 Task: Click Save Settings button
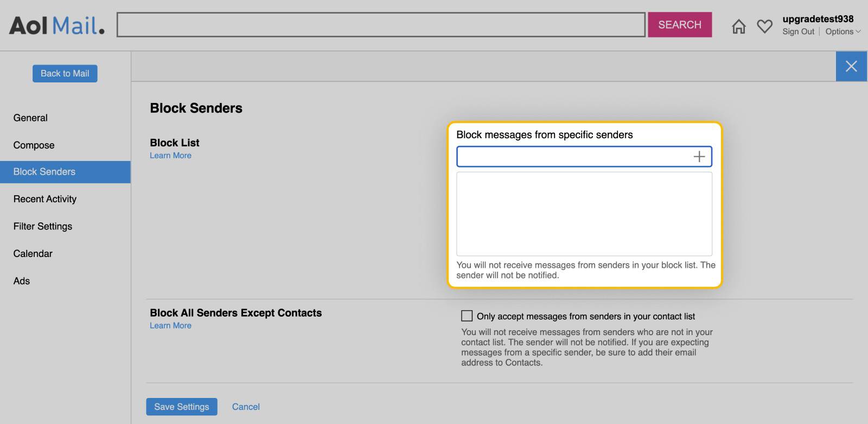click(x=182, y=407)
